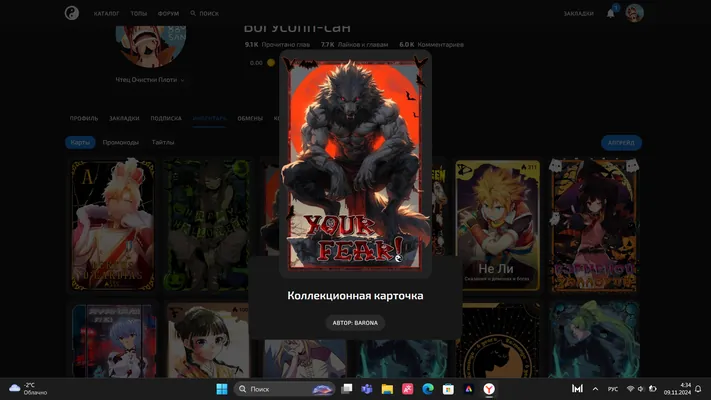Switch to the ОБМЕНЫ tab
This screenshot has height=400, width=711.
(250, 118)
